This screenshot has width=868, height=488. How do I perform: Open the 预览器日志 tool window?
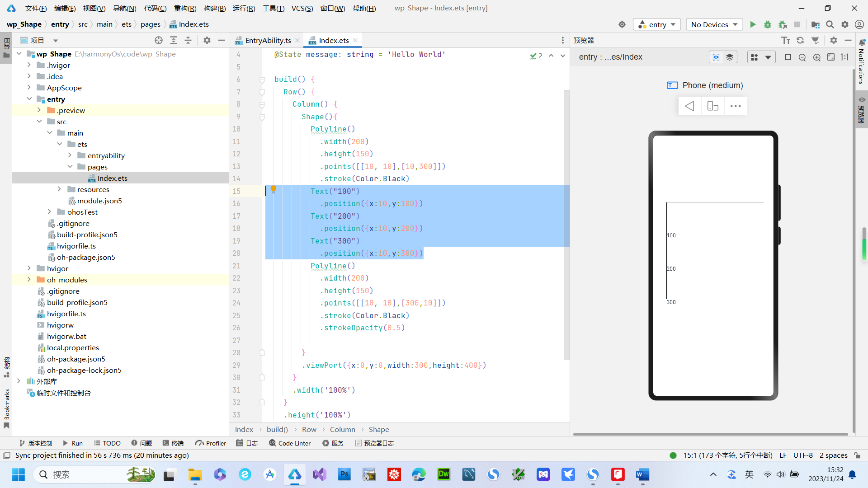tap(374, 443)
